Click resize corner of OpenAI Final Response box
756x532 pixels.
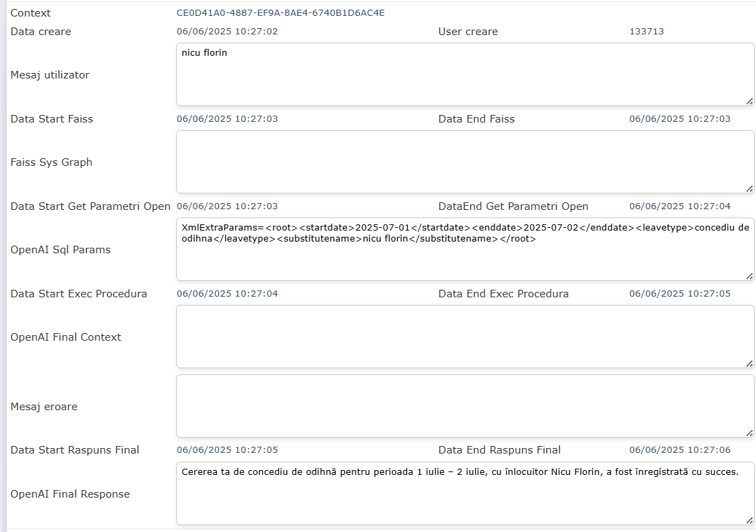pyautogui.click(x=749, y=520)
